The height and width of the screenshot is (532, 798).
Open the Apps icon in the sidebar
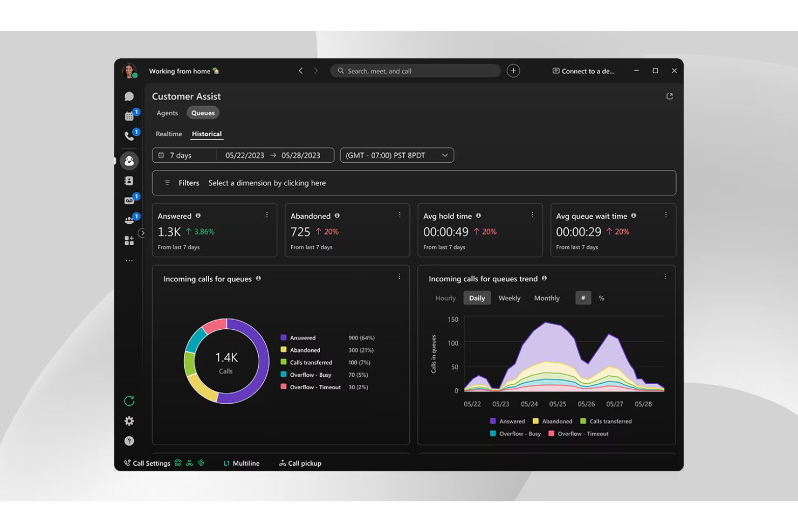point(129,240)
